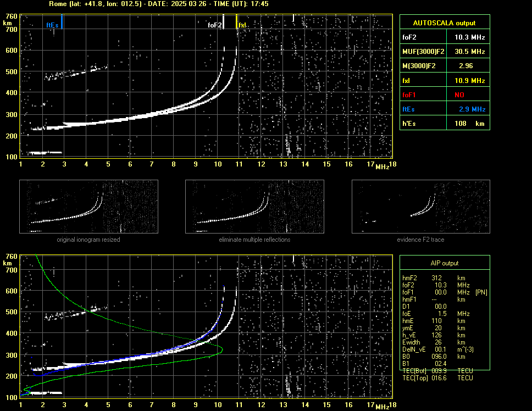The width and height of the screenshot is (532, 411).
Task: Click the 'MHz' axis unit under top ionogram
Action: point(382,167)
